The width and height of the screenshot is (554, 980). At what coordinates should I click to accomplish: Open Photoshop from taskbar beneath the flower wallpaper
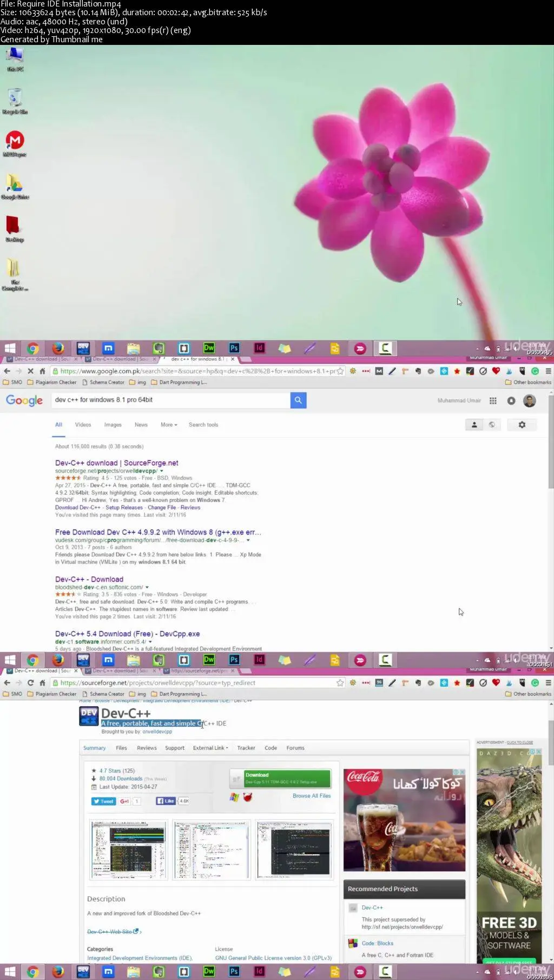pyautogui.click(x=234, y=348)
